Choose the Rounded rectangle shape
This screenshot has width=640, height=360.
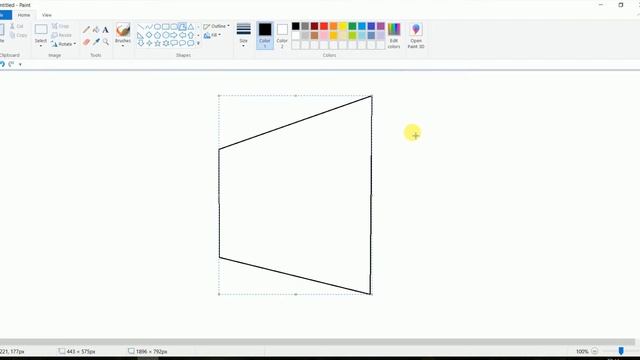click(174, 27)
